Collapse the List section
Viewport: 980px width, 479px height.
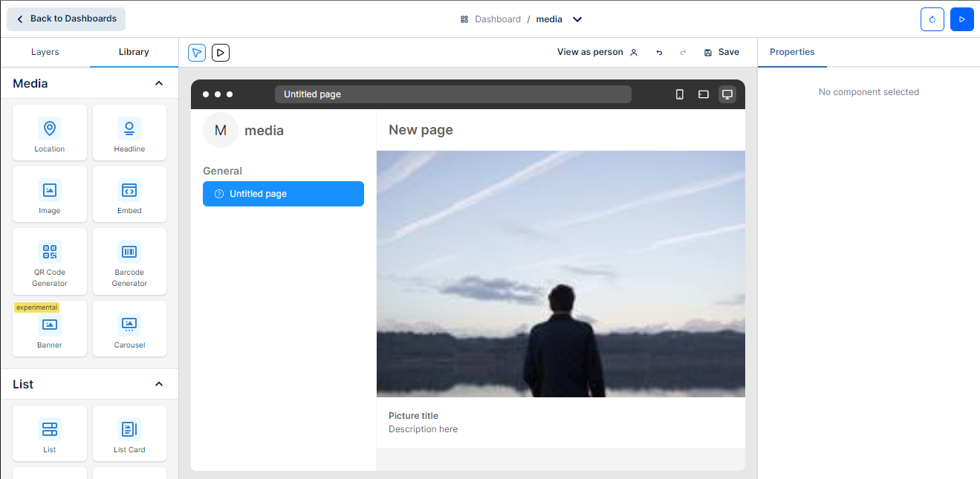click(x=158, y=384)
